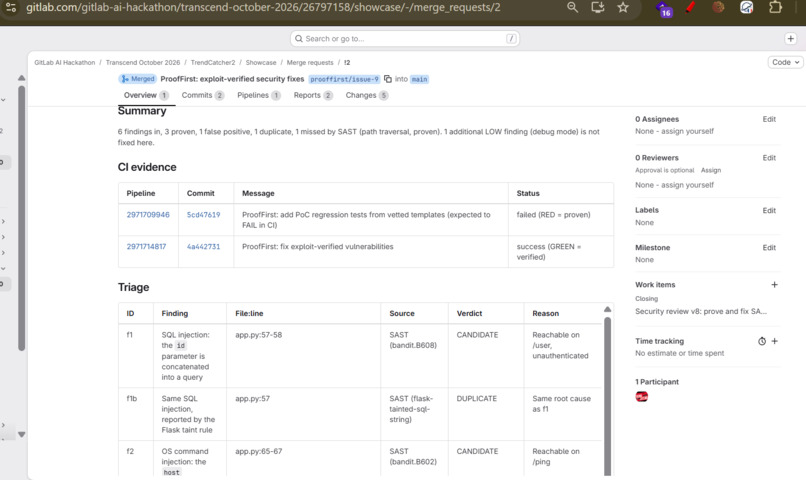Edit the Assignees section
The image size is (806, 480).
769,119
